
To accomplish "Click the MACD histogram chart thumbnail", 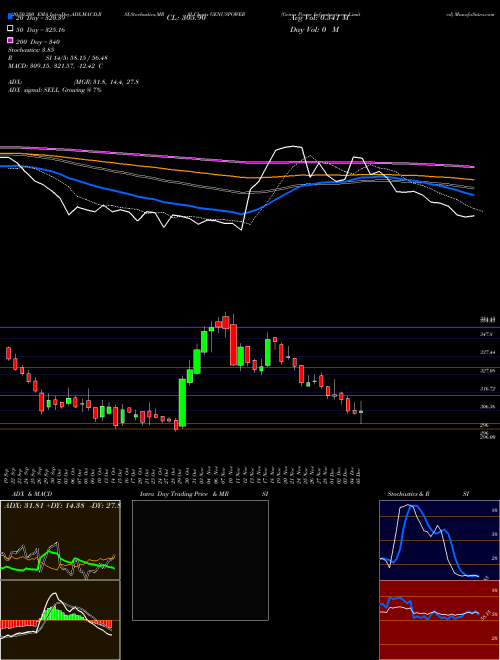I will click(60, 620).
